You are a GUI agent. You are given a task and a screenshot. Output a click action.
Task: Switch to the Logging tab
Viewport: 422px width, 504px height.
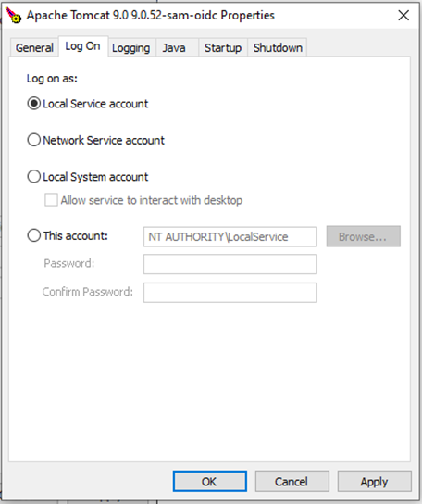(x=131, y=47)
